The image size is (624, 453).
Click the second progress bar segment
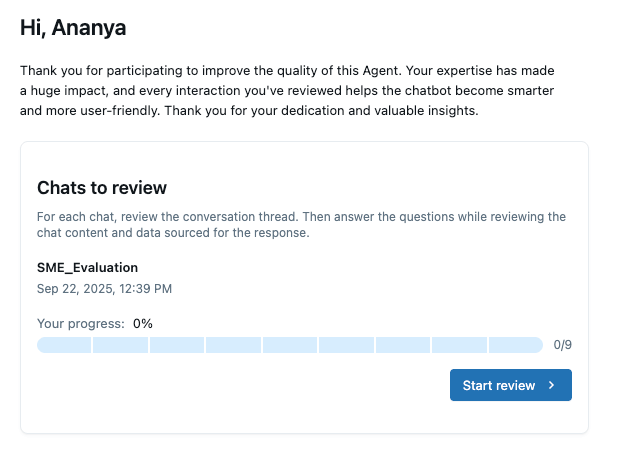coord(121,345)
